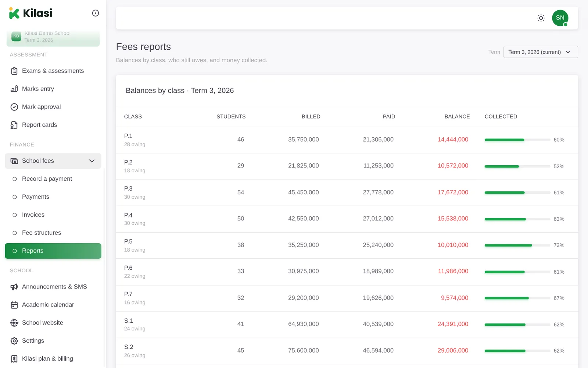This screenshot has height=368, width=588.
Task: Click the Kilasi plan & billing receipt icon
Action: [14, 359]
